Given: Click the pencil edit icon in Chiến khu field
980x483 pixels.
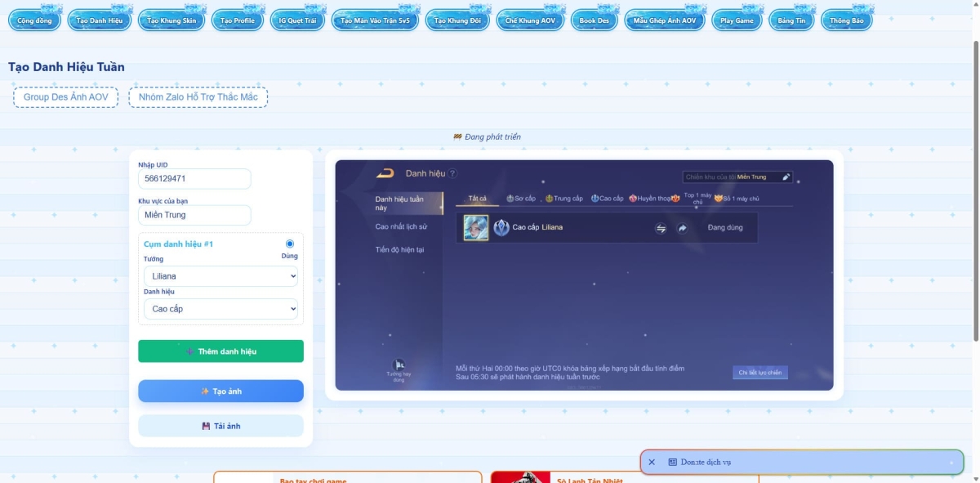Looking at the screenshot, I should (x=786, y=177).
